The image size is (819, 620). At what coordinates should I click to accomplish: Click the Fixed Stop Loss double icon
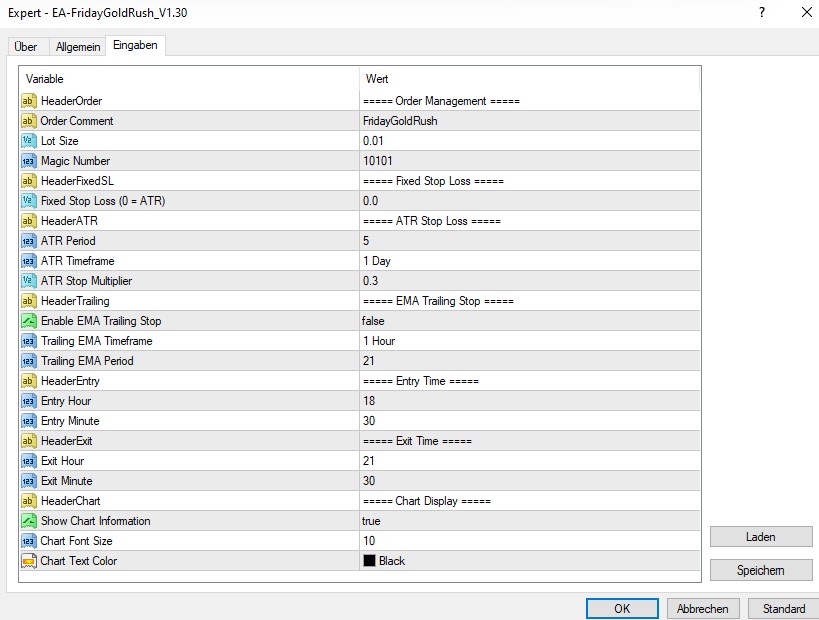[28, 201]
